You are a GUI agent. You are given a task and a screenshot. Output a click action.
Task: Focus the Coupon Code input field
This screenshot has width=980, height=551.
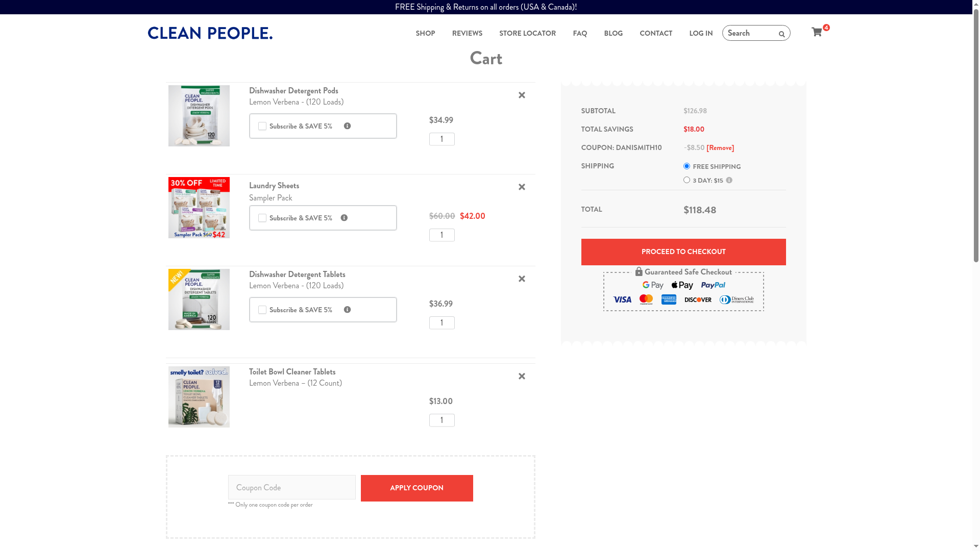292,487
